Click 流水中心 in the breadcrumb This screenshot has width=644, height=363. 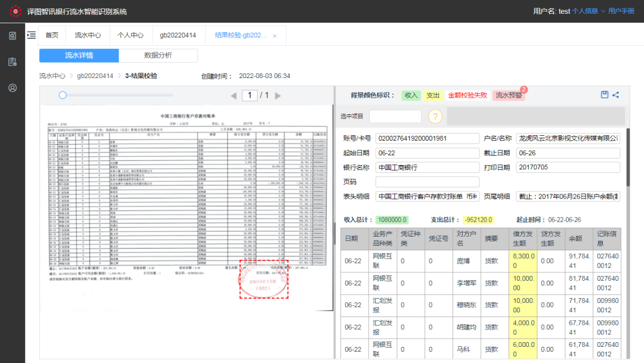click(52, 76)
